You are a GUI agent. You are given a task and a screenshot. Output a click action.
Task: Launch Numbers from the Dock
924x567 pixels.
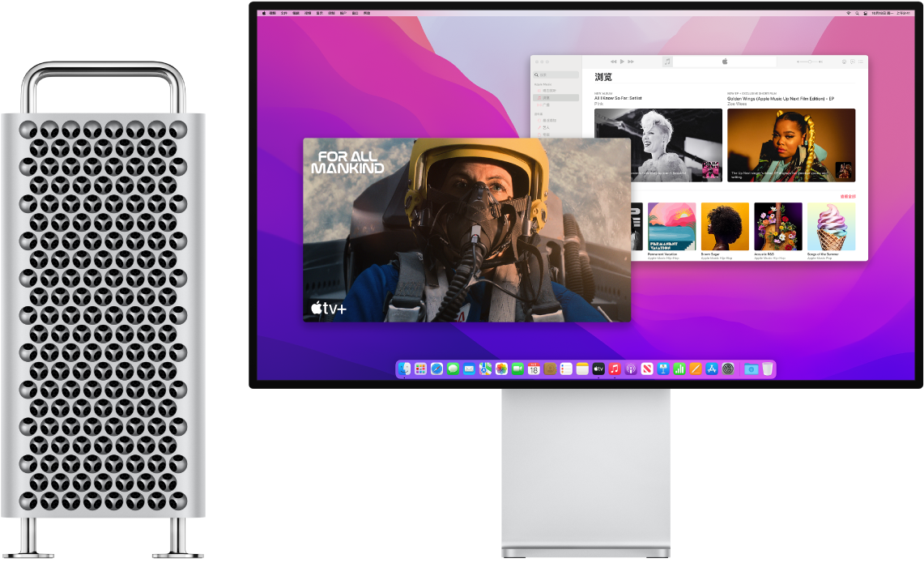coord(679,369)
